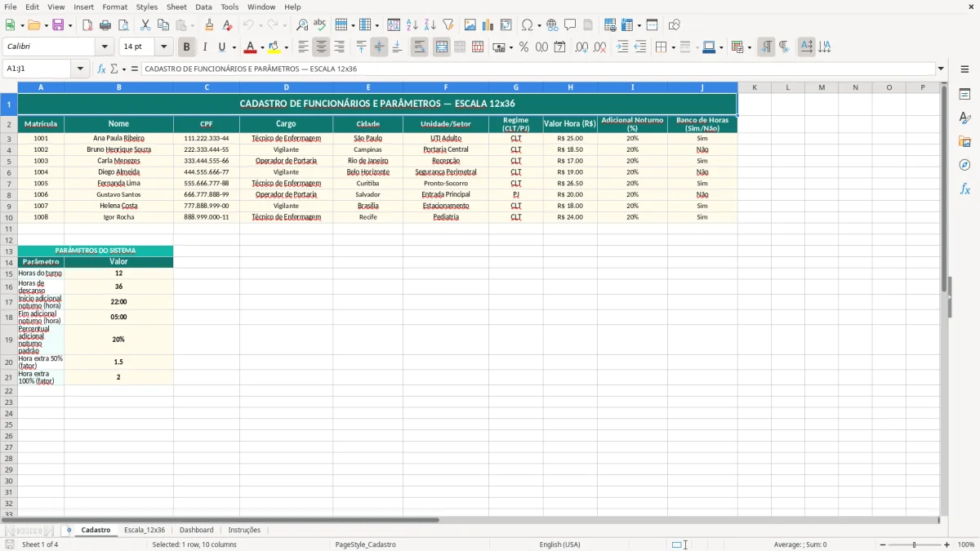Adjust the zoom slider in status bar
The width and height of the screenshot is (980, 551).
click(x=914, y=544)
